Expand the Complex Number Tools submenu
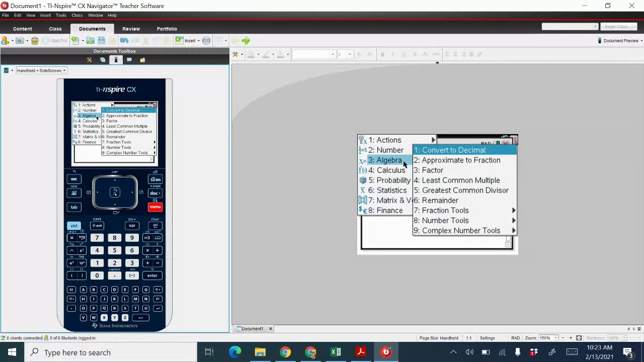 click(514, 230)
